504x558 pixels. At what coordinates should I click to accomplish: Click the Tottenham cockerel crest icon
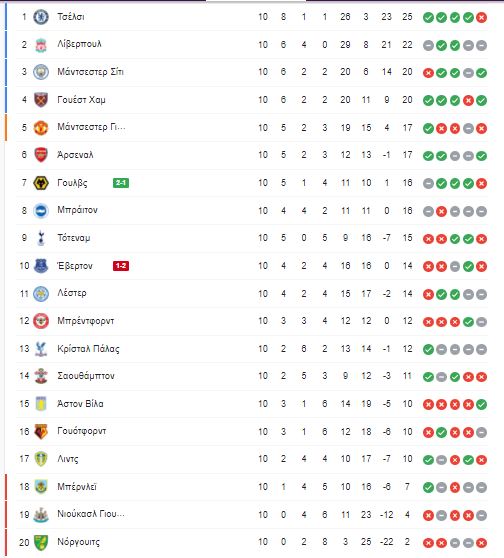[x=41, y=238]
